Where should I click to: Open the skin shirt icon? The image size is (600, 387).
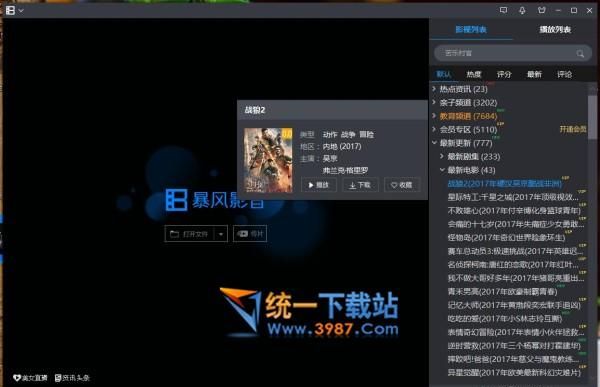pyautogui.click(x=541, y=10)
